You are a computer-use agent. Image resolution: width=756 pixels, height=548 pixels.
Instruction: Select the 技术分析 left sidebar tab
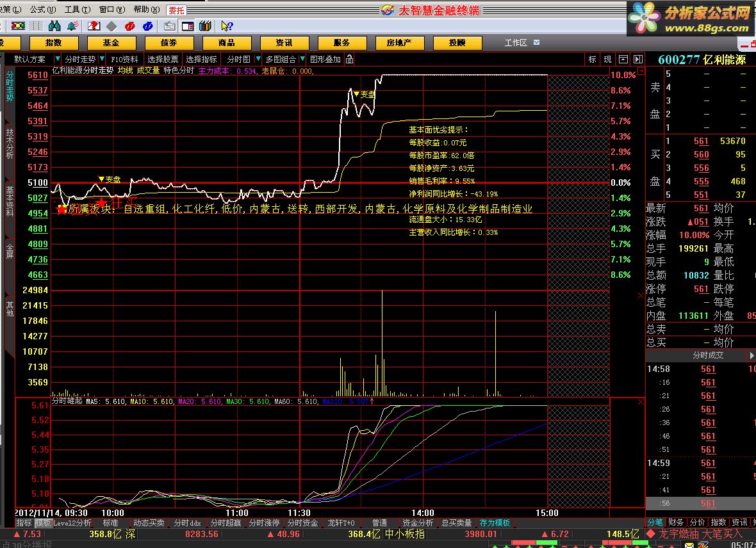10,143
